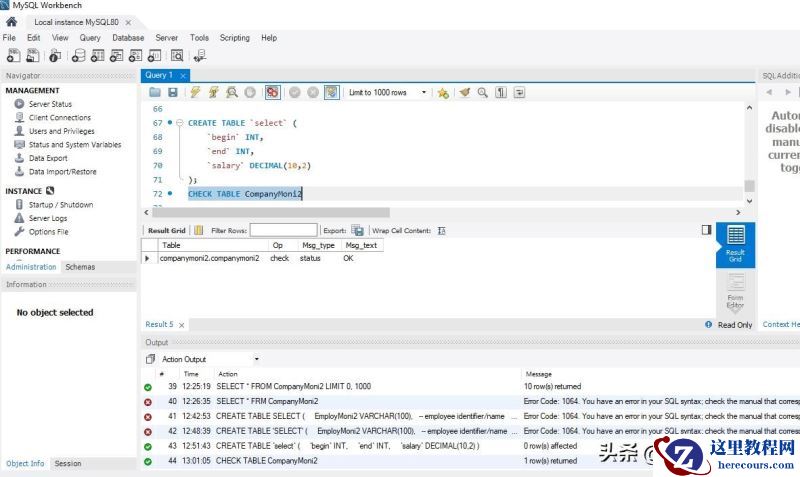Toggle the stop-on-error execution button
The width and height of the screenshot is (800, 477).
tap(272, 92)
